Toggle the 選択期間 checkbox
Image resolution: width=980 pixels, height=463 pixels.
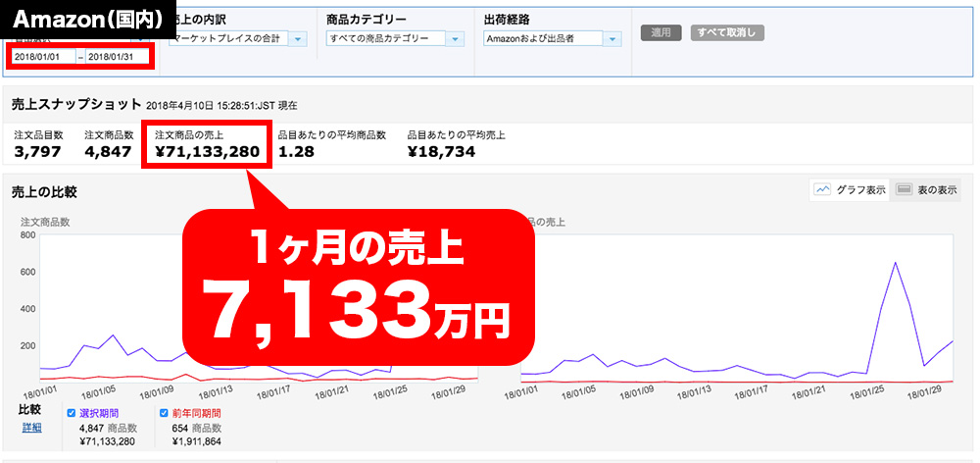tap(71, 413)
